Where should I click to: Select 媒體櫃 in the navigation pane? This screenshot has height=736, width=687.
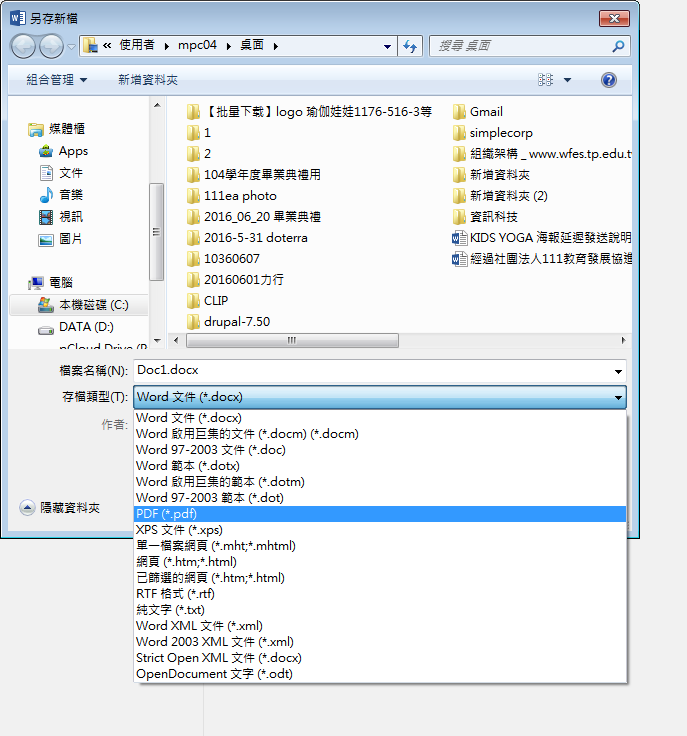56,129
